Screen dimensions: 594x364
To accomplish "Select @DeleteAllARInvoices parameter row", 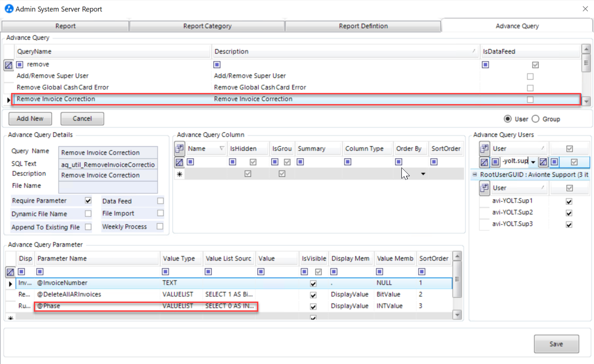I will coord(233,295).
